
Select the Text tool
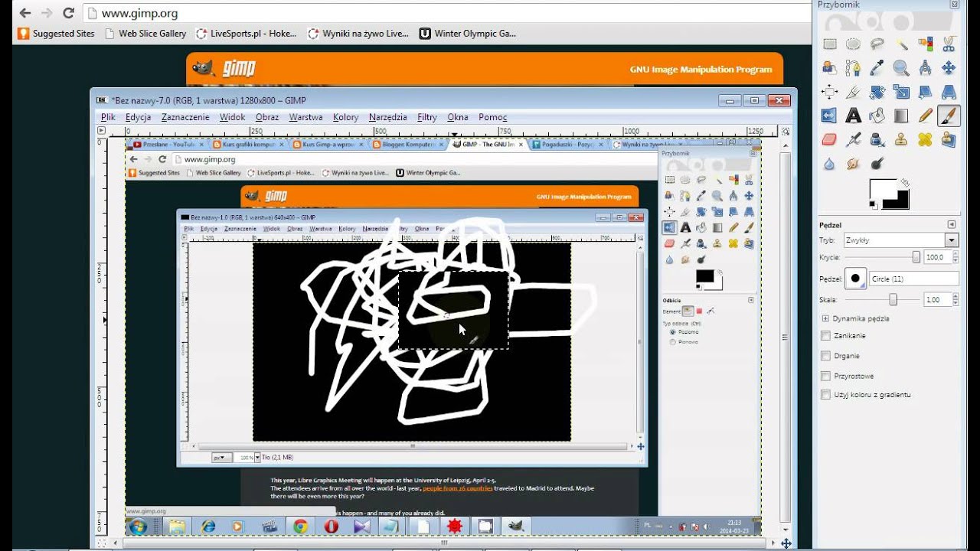click(x=854, y=116)
